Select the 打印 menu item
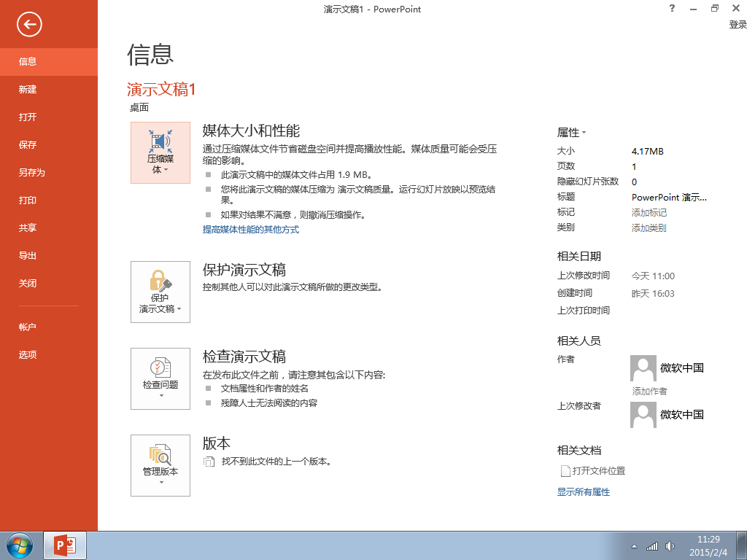The width and height of the screenshot is (747, 560). coord(49,200)
